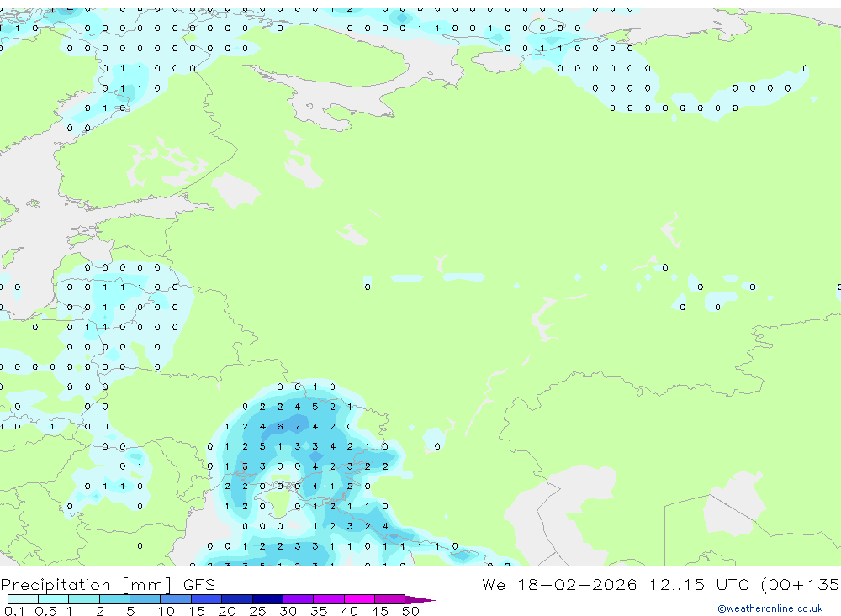
Task: Click the '35' legend scale label
Action: [x=319, y=611]
